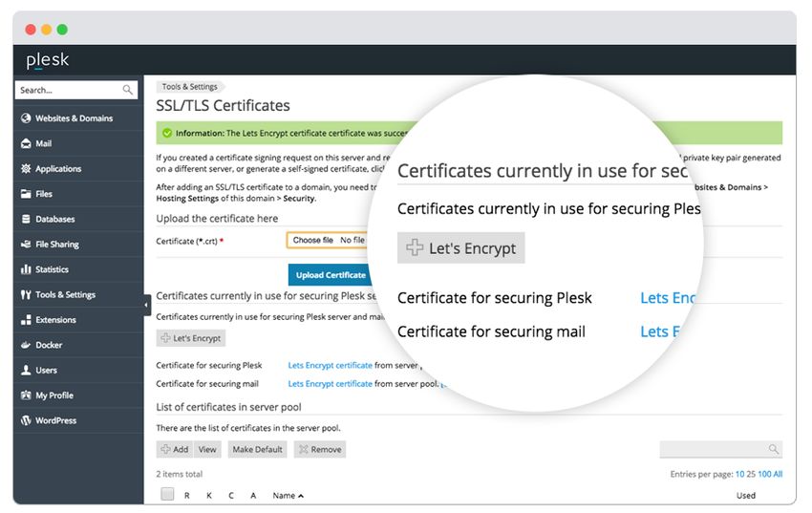Go to Applications section

[77, 169]
